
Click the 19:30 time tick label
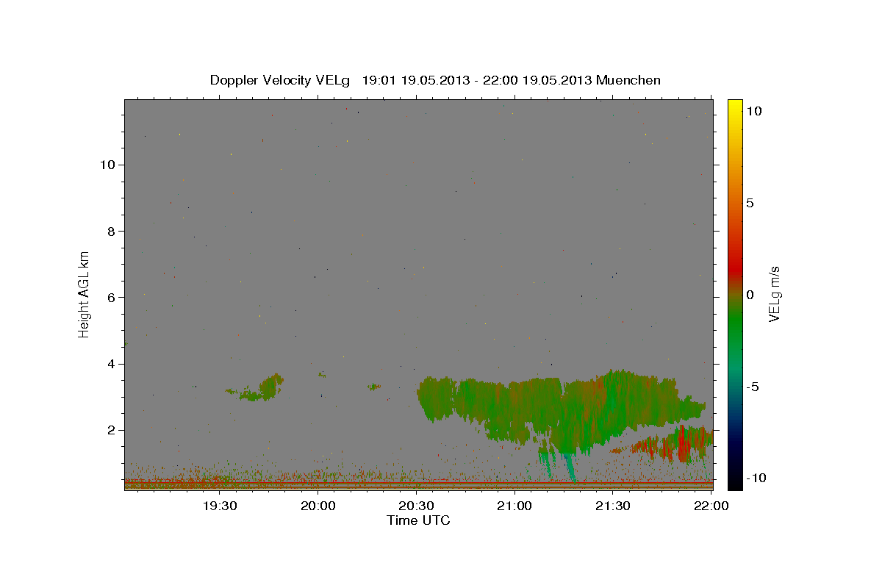pyautogui.click(x=220, y=506)
